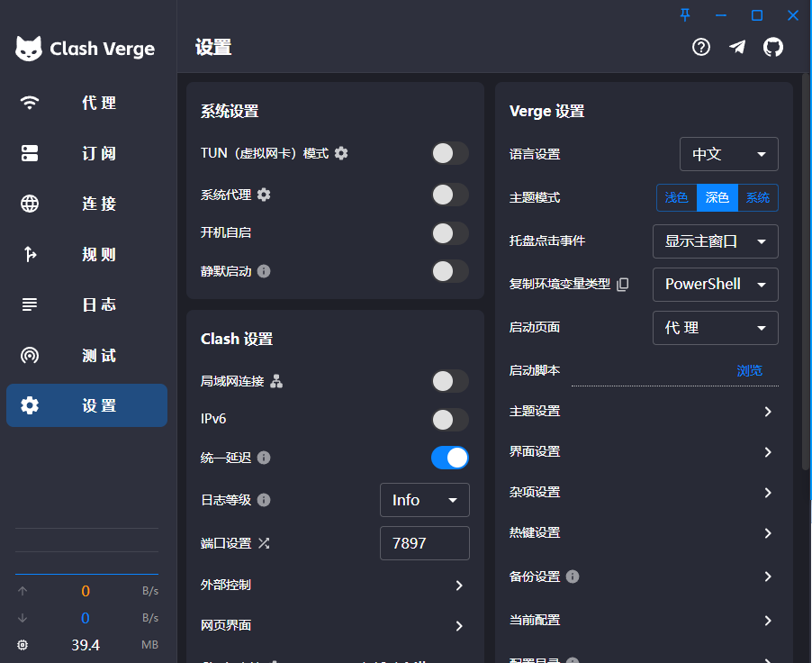Go to 规则 page label in sidebar

(99, 255)
